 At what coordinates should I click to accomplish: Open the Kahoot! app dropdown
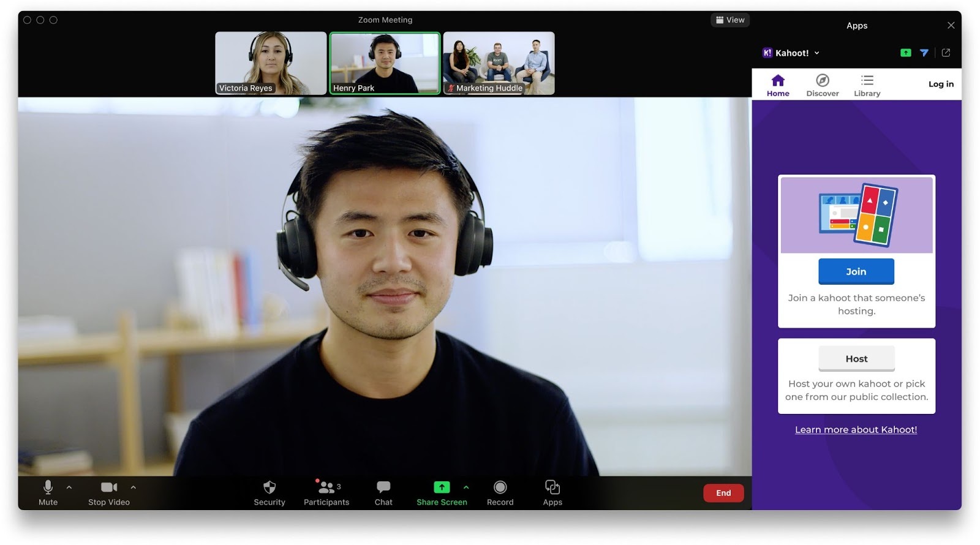click(791, 53)
